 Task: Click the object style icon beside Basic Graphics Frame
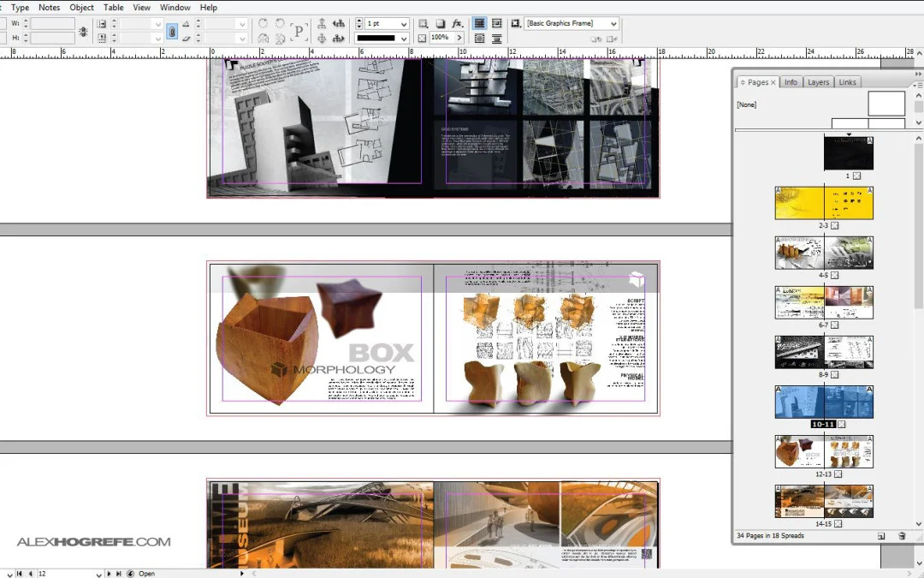click(x=516, y=23)
